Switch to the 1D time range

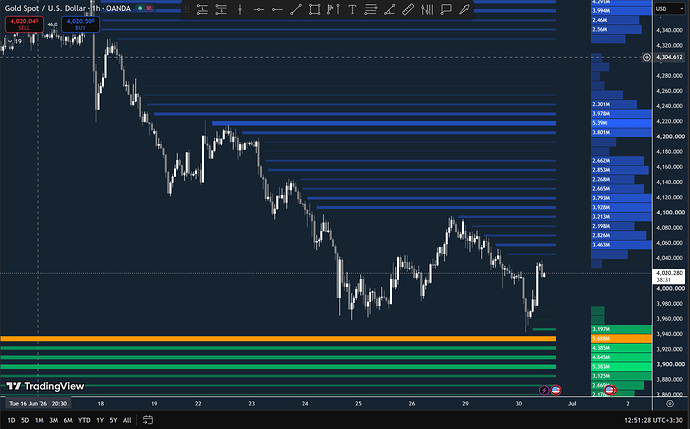pos(11,420)
